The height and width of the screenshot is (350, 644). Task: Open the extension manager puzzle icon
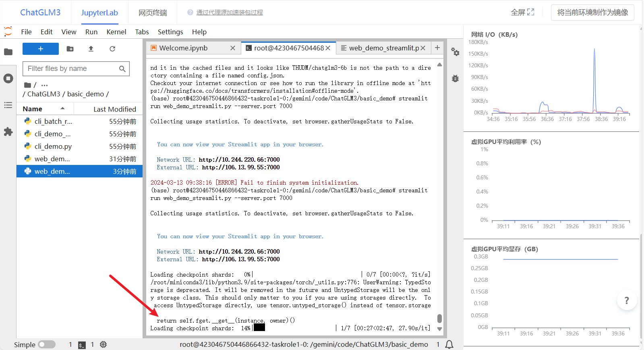(8, 132)
